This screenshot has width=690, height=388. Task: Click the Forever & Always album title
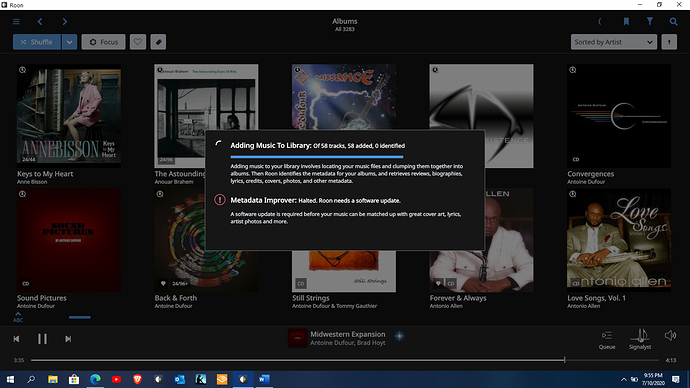[x=458, y=298]
